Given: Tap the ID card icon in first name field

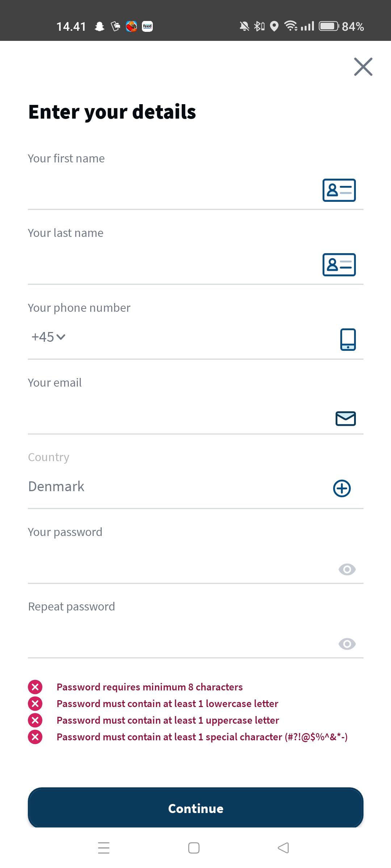Looking at the screenshot, I should pos(339,190).
